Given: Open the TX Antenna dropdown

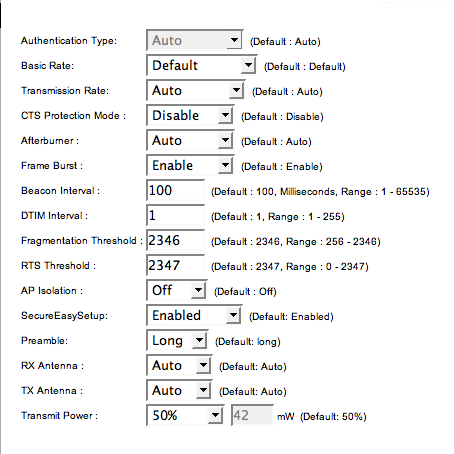Looking at the screenshot, I should [x=179, y=390].
